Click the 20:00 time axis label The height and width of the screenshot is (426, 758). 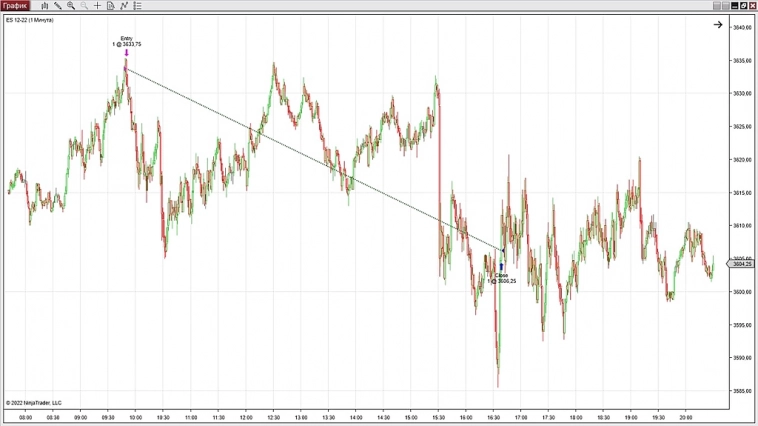(686, 417)
